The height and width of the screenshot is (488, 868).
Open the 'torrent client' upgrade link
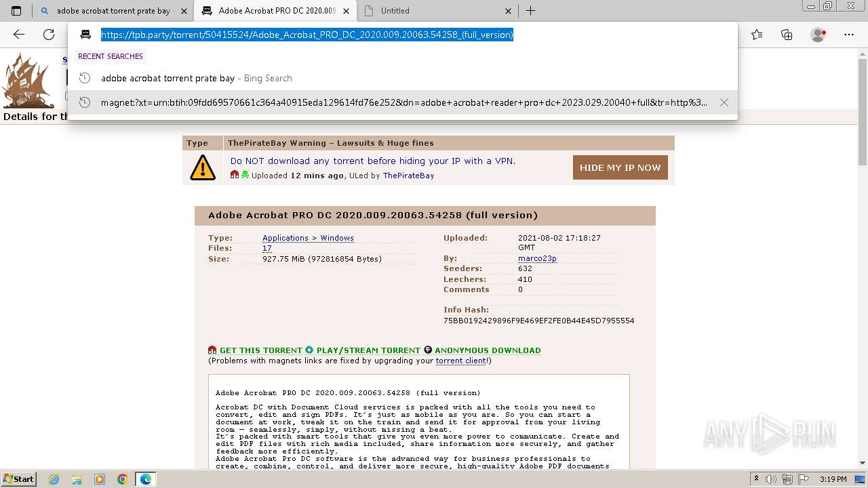460,361
